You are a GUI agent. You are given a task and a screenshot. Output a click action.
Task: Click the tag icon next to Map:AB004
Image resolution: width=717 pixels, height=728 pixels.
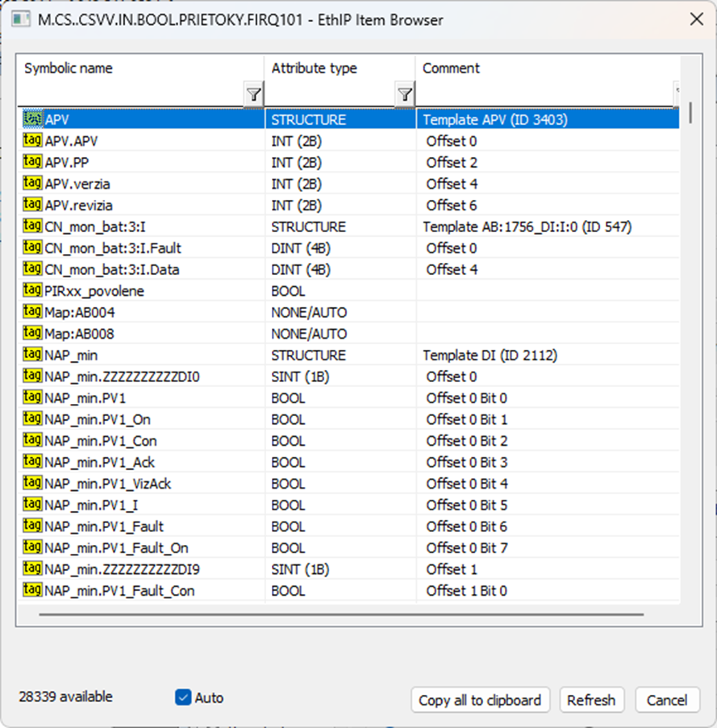coord(33,312)
